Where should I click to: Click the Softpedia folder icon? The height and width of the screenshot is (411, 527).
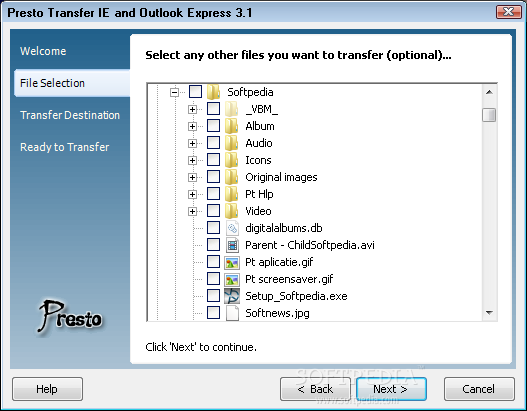point(213,92)
